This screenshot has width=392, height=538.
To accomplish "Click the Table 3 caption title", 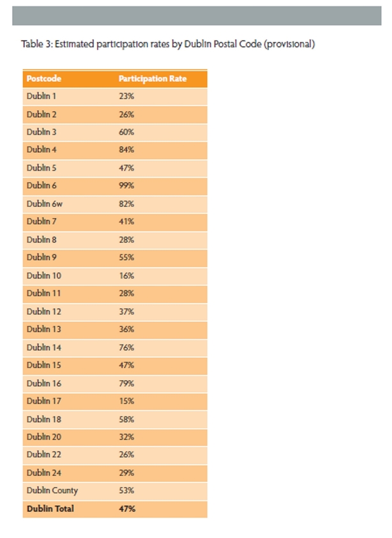I will 168,44.
